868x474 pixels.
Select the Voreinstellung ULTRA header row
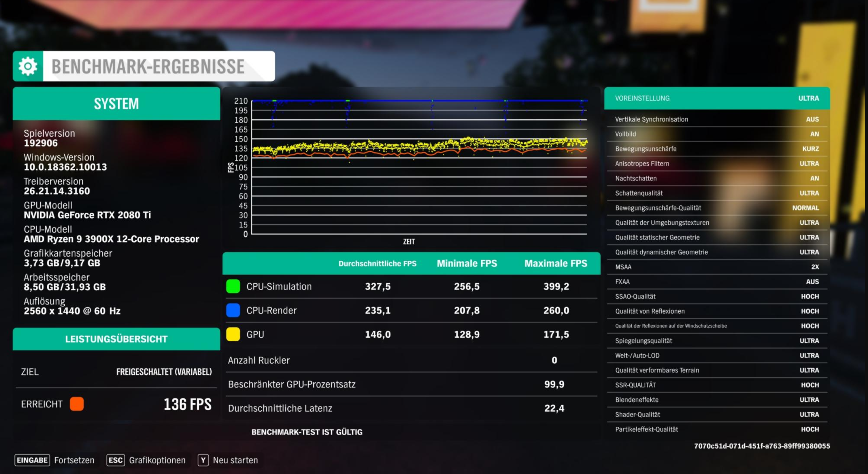[x=717, y=98]
